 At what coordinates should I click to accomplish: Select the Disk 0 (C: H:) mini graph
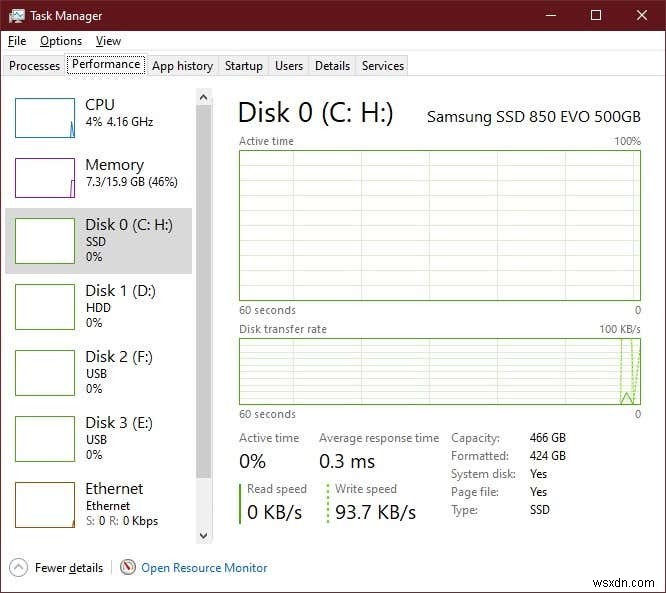click(45, 241)
